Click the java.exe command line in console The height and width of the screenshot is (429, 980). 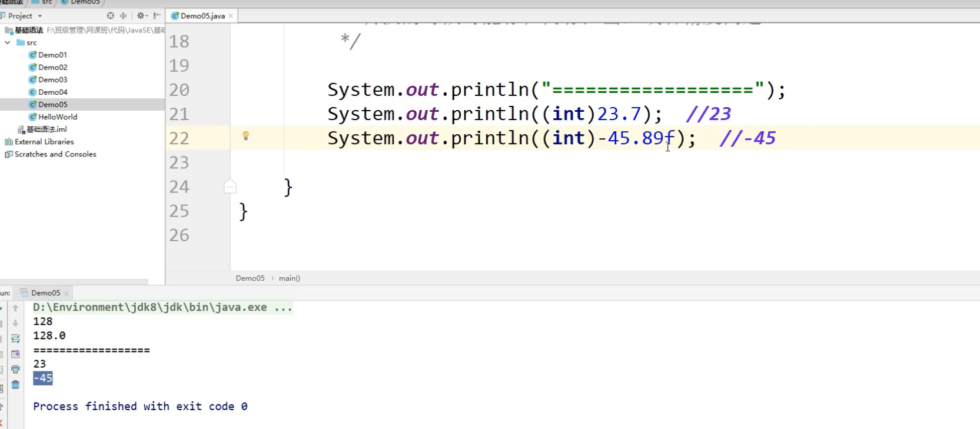(162, 307)
